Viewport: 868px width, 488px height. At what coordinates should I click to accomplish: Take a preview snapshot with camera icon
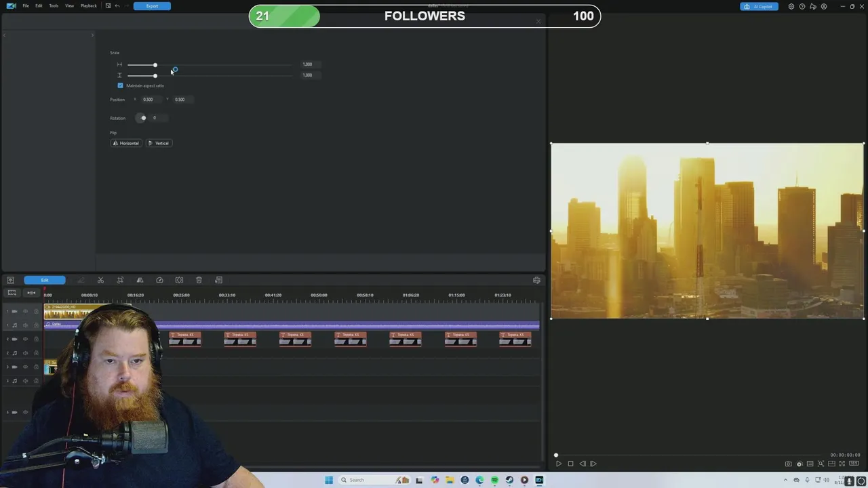pos(788,464)
